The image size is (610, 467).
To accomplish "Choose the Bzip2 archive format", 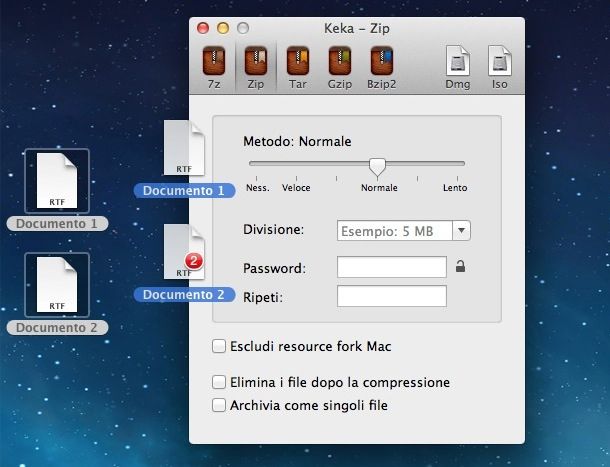I will 382,61.
